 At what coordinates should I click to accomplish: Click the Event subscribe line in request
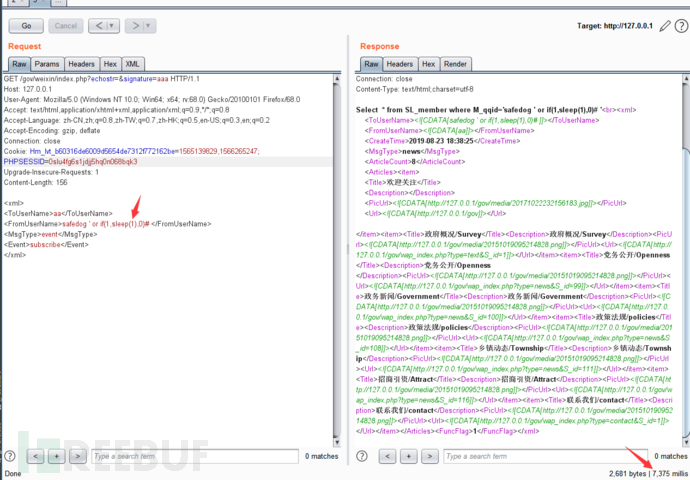pyautogui.click(x=46, y=245)
